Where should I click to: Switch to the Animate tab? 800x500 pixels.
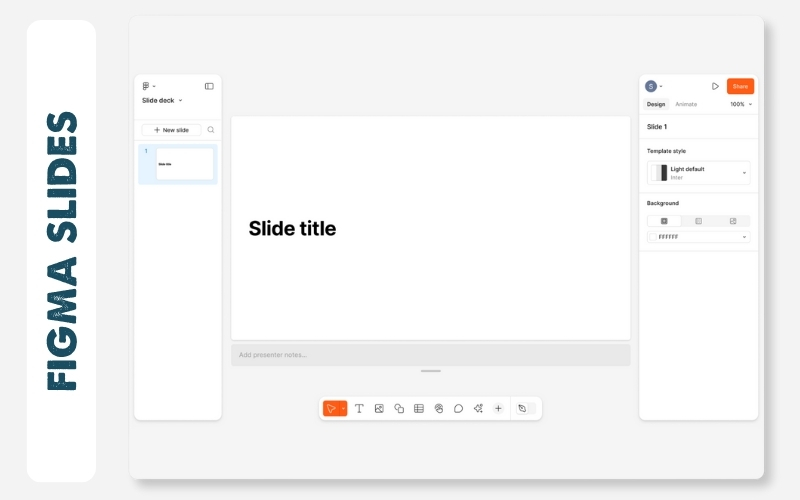coord(686,104)
